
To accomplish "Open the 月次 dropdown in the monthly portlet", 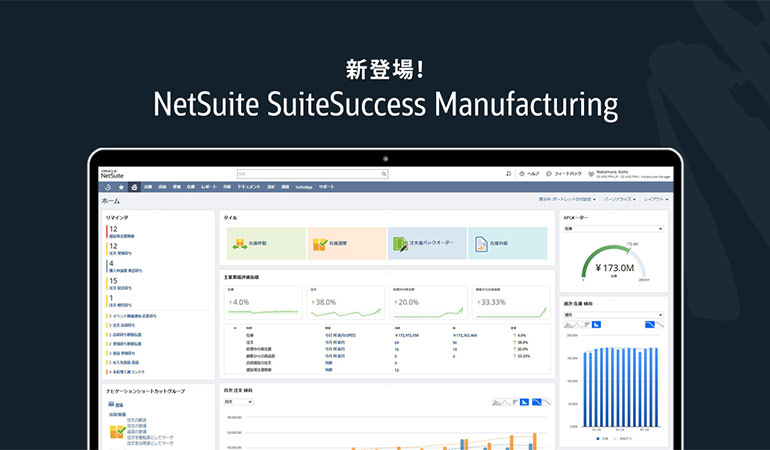I will point(239,402).
